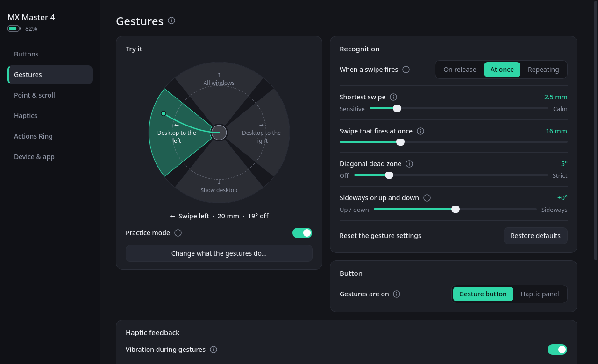598x364 pixels.
Task: Click the Swipe left 20 mm readout
Action: (219, 216)
